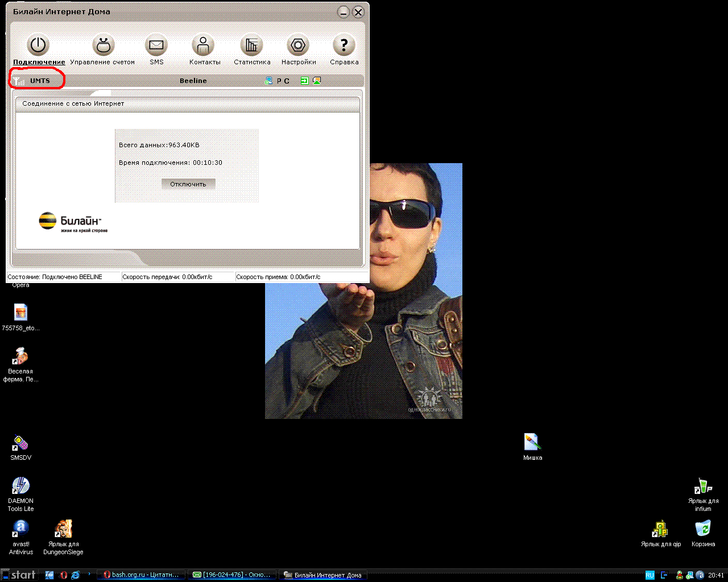Select the DAEMON Tools Lite desktop icon

20,487
